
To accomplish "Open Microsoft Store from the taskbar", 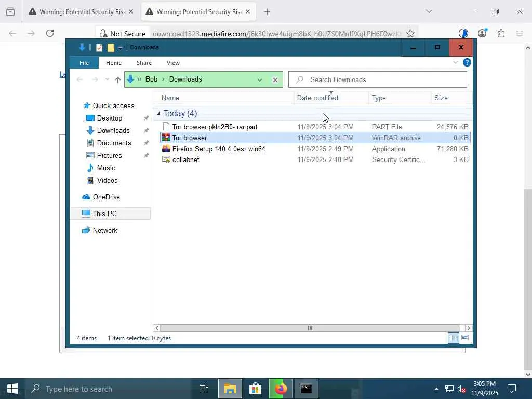I will [x=255, y=389].
